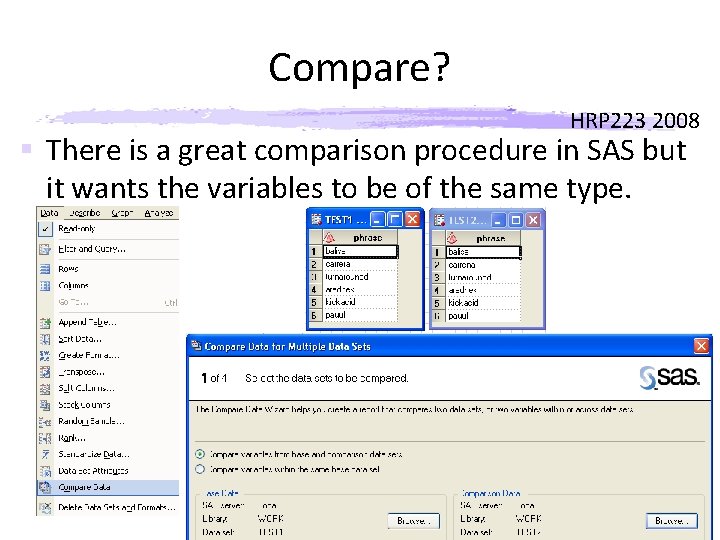Click the Sort Data menu icon
The image size is (720, 540).
point(45,339)
